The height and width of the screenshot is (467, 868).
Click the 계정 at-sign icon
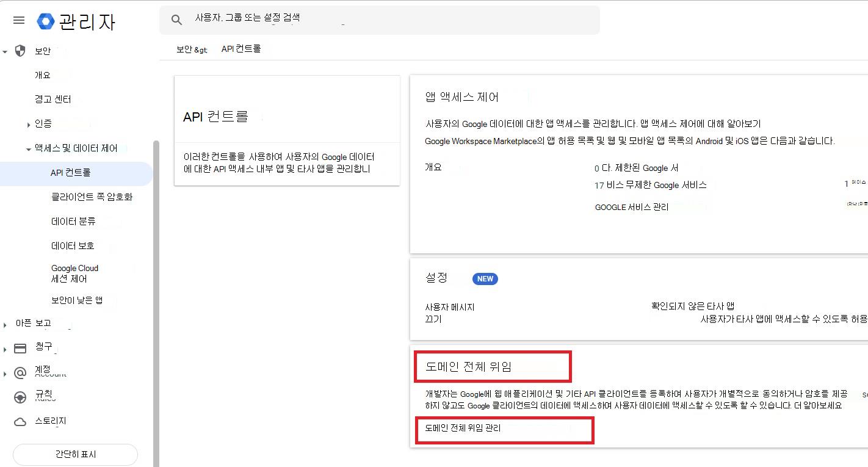[20, 373]
